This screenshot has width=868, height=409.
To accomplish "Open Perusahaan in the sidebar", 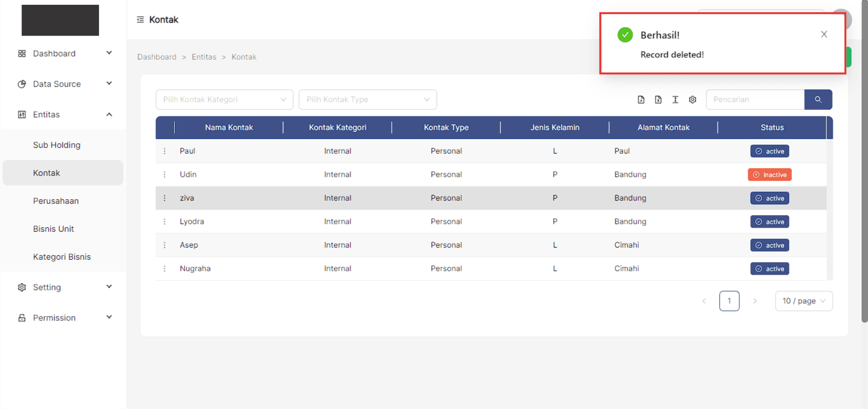I will [x=56, y=201].
